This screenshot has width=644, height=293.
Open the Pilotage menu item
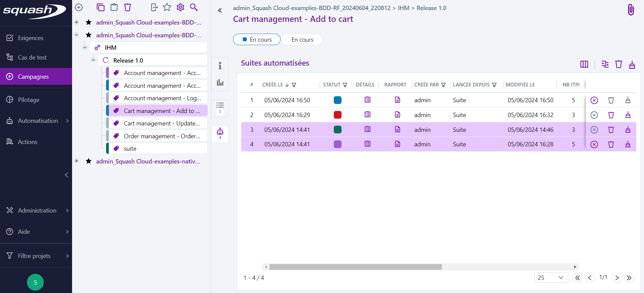29,100
